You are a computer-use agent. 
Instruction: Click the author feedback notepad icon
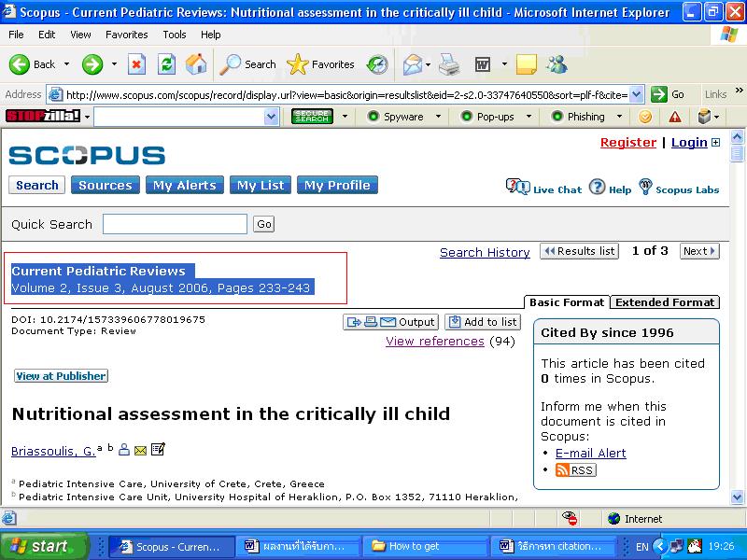158,449
